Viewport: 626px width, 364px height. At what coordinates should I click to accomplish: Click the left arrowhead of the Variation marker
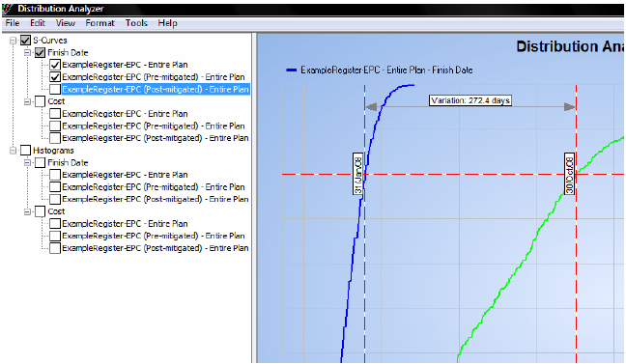click(371, 106)
